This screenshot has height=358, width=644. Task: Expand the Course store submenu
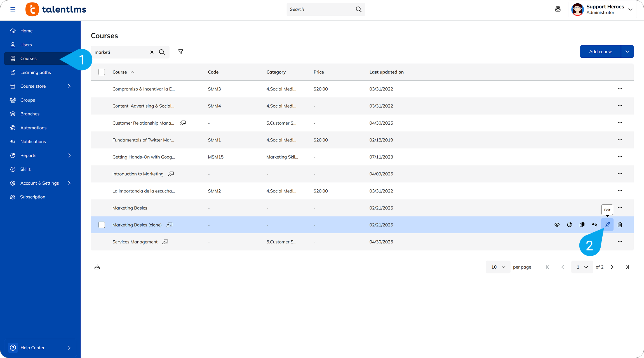[x=69, y=86]
